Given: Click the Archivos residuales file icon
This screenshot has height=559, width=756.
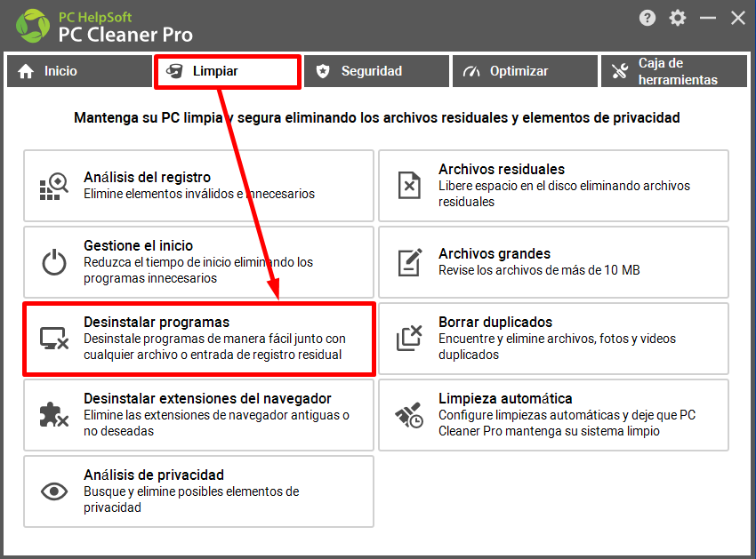Looking at the screenshot, I should pos(409,186).
